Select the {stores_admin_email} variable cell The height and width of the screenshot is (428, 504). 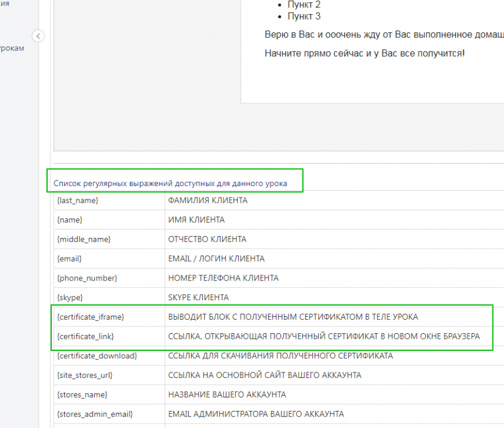point(95,414)
